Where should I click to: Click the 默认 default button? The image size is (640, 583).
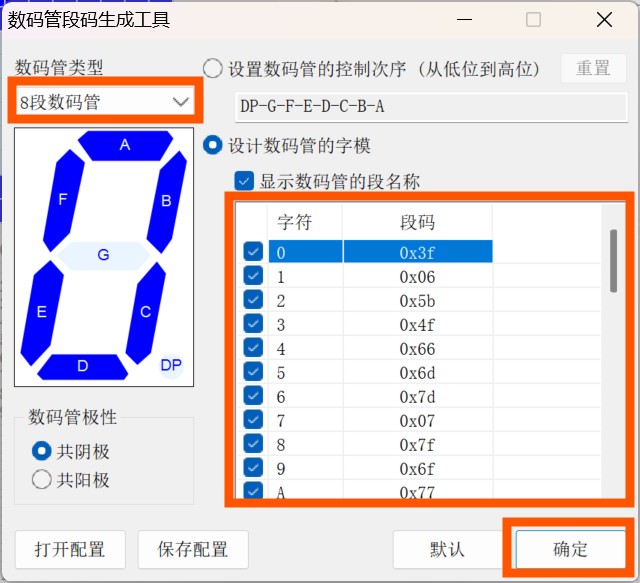point(448,550)
